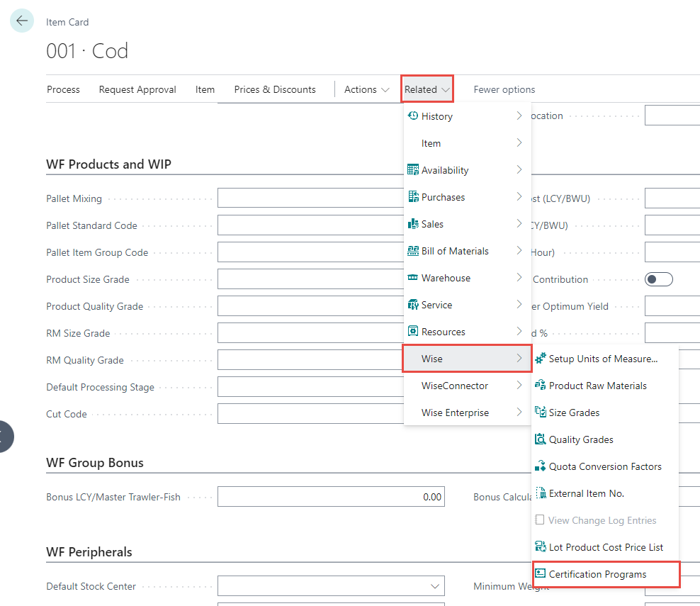This screenshot has height=606, width=700.
Task: Open the Warehouse menu entry
Action: [x=446, y=278]
